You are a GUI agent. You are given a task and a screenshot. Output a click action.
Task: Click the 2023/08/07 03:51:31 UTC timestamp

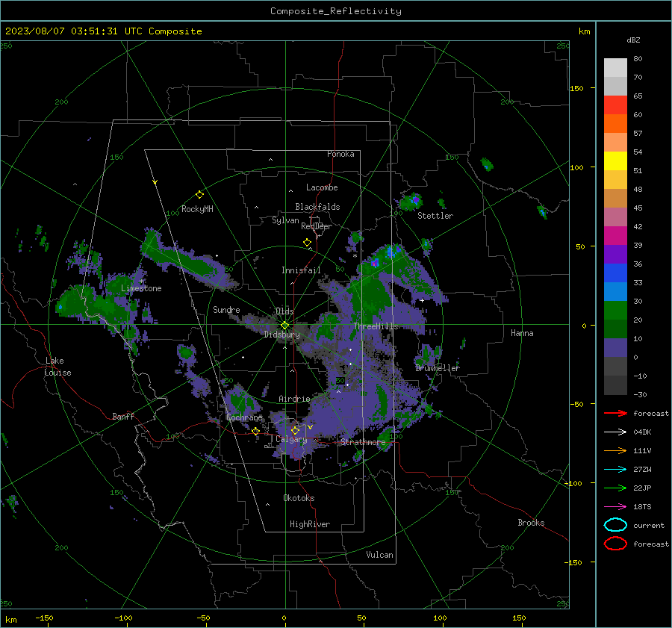pyautogui.click(x=73, y=31)
